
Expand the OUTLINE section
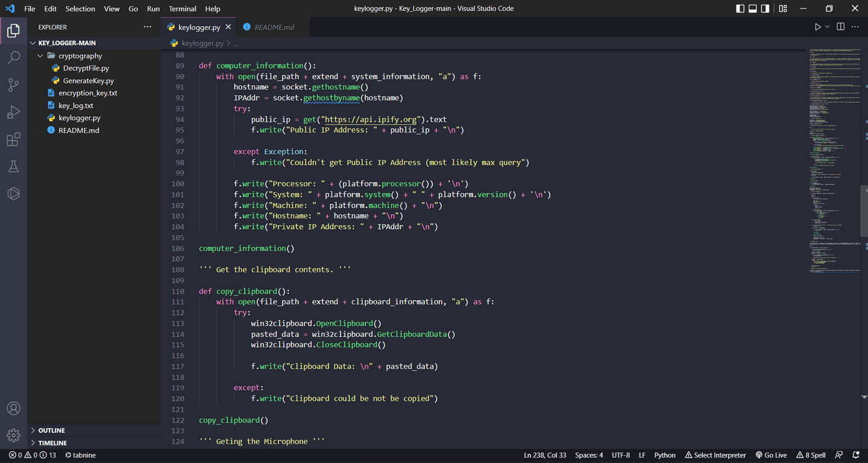[95, 430]
